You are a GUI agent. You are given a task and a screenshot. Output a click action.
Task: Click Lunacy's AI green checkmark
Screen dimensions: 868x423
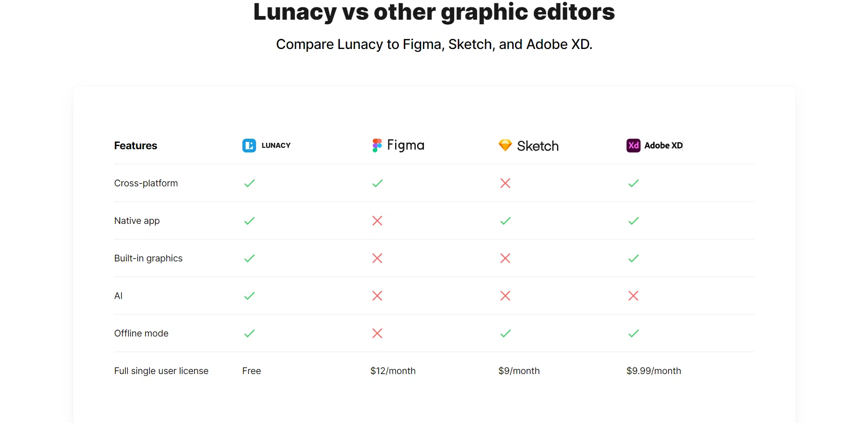(249, 296)
